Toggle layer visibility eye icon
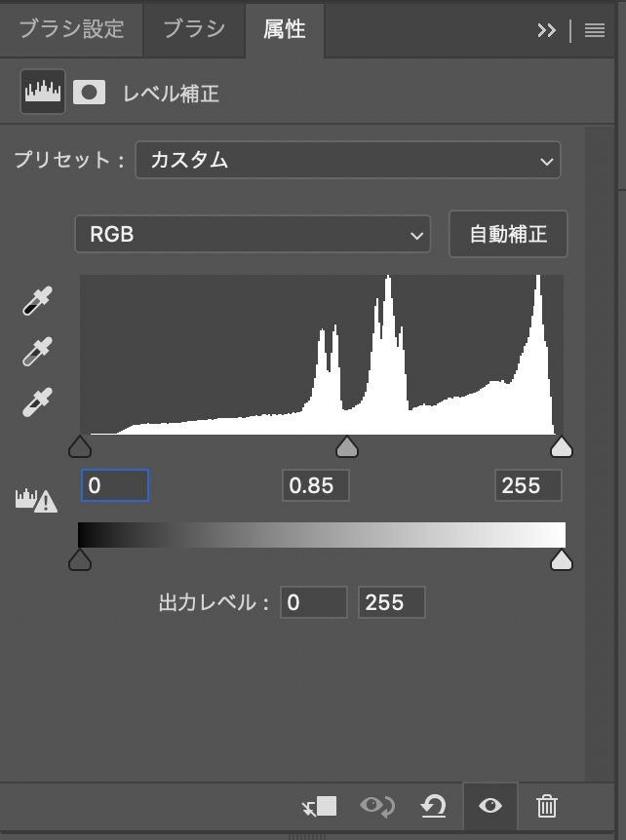Screen dimensions: 626x840 click(x=490, y=806)
